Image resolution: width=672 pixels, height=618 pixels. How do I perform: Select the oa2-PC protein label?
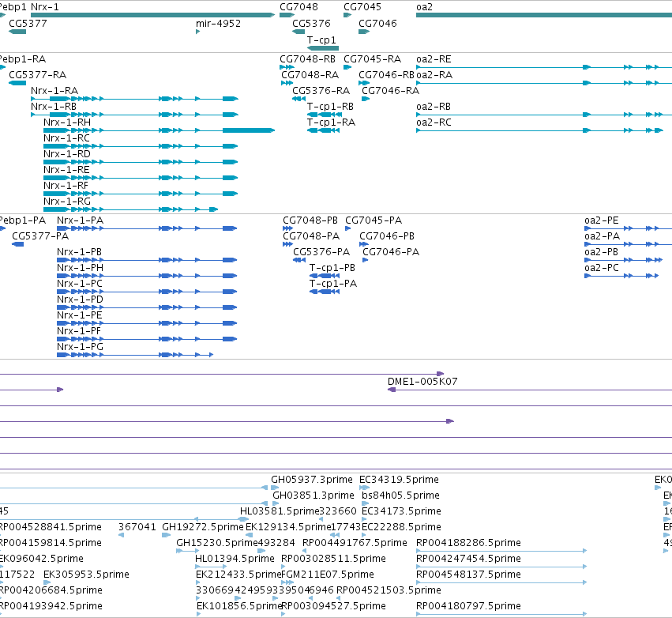[x=602, y=268]
